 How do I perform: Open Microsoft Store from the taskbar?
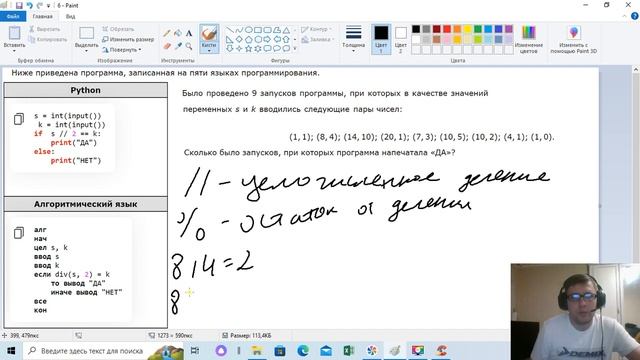(280, 351)
